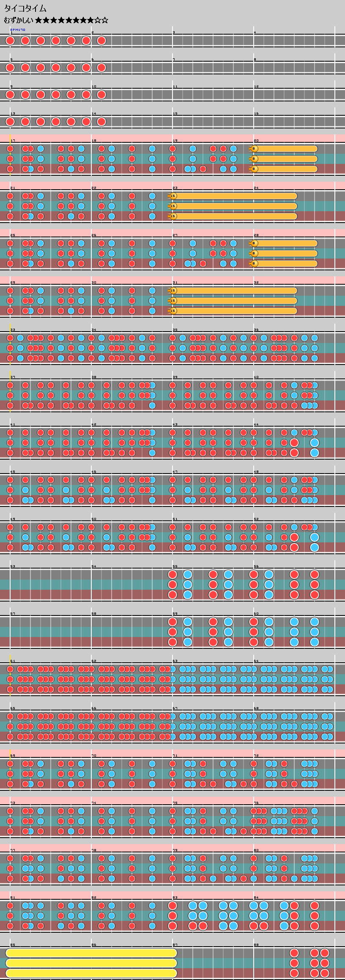Screen dimensions: 345x980
Task: Select the large red note starting measure 83, top lane
Action: (x=172, y=906)
